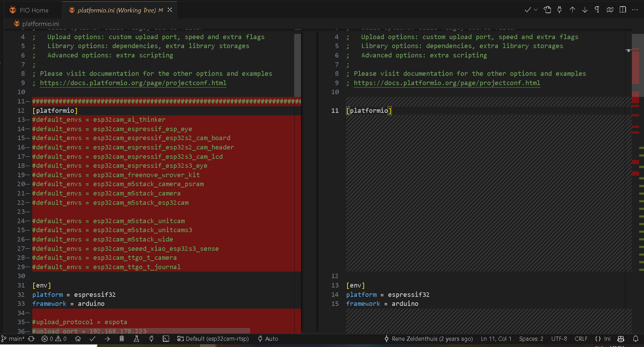Open Serial Monitor plug in status bar
The image size is (644, 347).
coord(151,339)
